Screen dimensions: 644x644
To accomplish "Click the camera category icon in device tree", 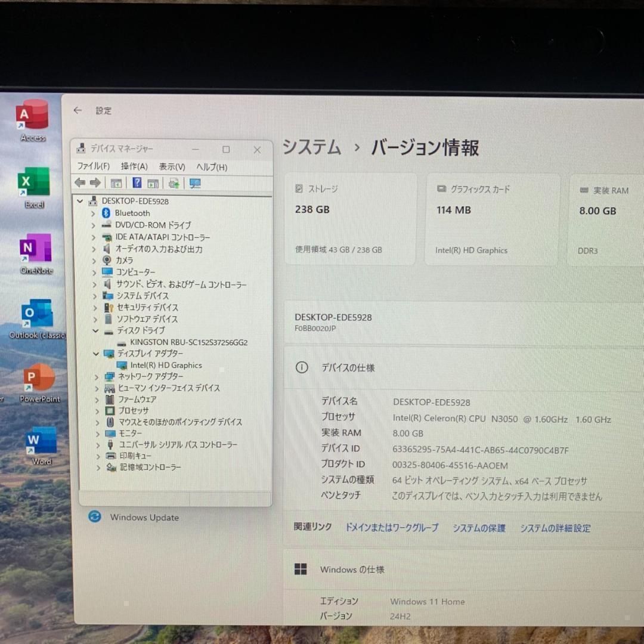I will [107, 260].
